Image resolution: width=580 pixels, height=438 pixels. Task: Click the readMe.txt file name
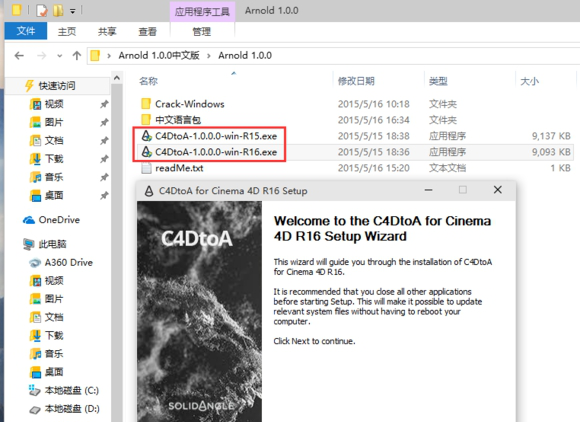click(x=179, y=168)
